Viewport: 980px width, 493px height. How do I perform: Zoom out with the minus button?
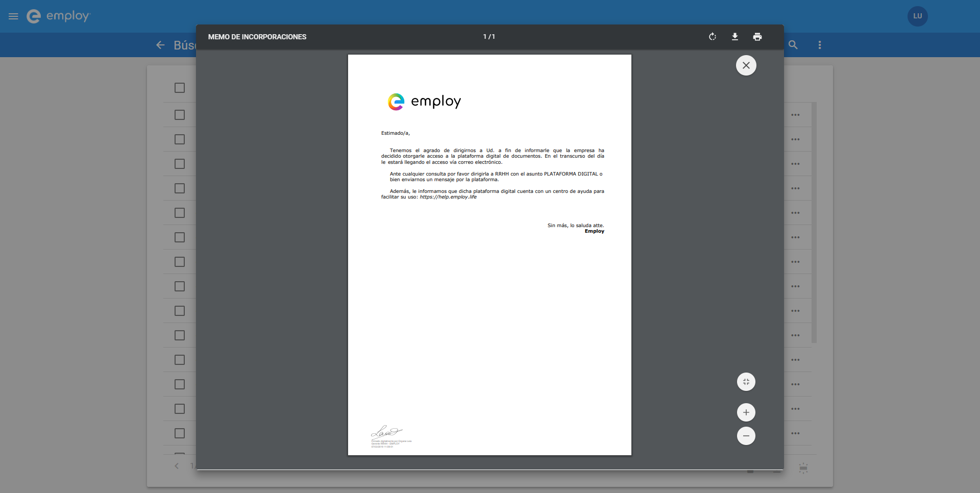pos(746,436)
